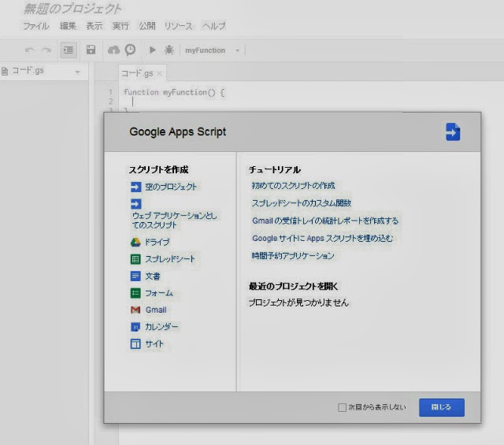
Task: Tick the 次回から表示しない checkbox
Action: pos(342,407)
